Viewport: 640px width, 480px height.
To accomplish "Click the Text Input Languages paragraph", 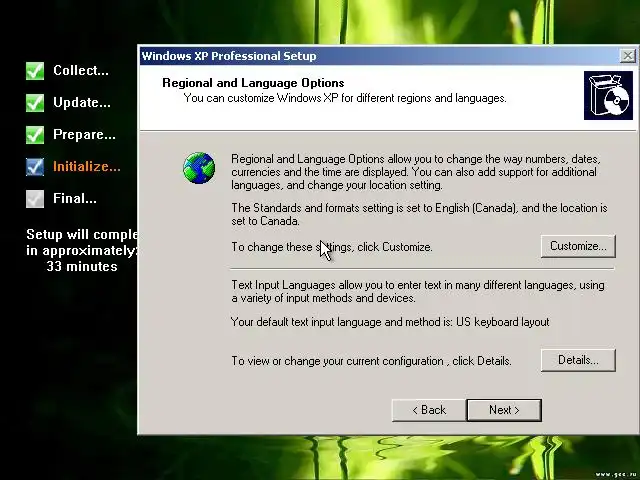I will tap(418, 291).
